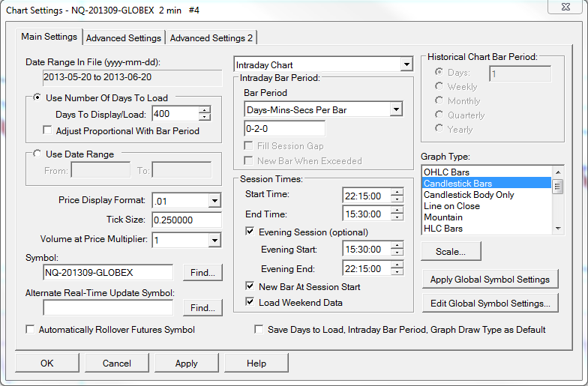Close the Chart Settings dialog
The width and height of the screenshot is (588, 386).
[565, 6]
